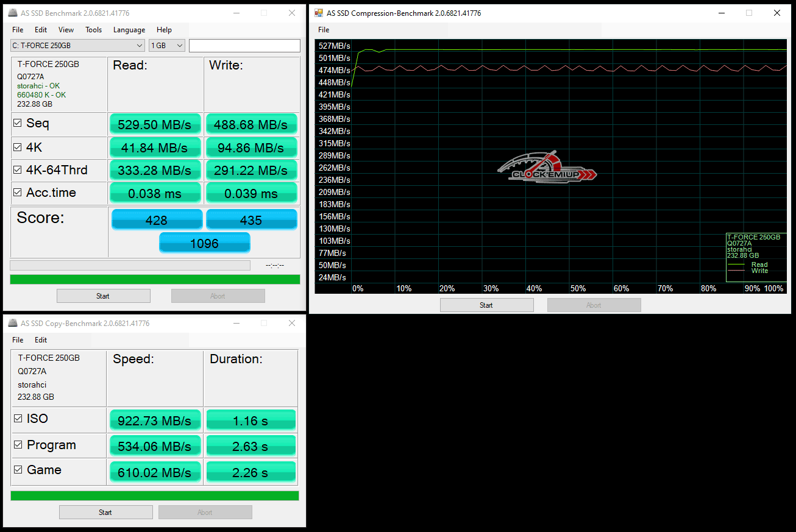Disable the ISO copy test checkbox
The width and height of the screenshot is (796, 532).
(x=18, y=419)
